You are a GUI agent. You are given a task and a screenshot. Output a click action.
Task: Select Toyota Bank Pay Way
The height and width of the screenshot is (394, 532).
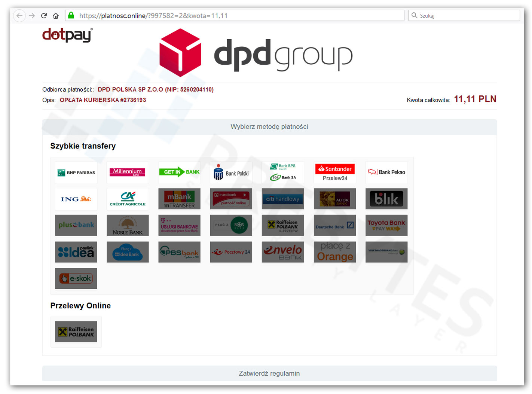(386, 226)
